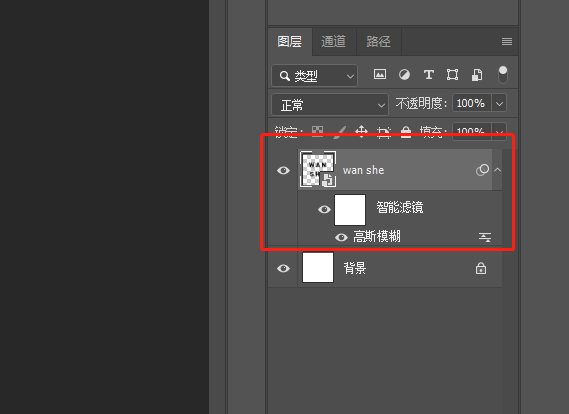This screenshot has width=569, height=414.
Task: Click the 智能滤镜 label
Action: (400, 208)
